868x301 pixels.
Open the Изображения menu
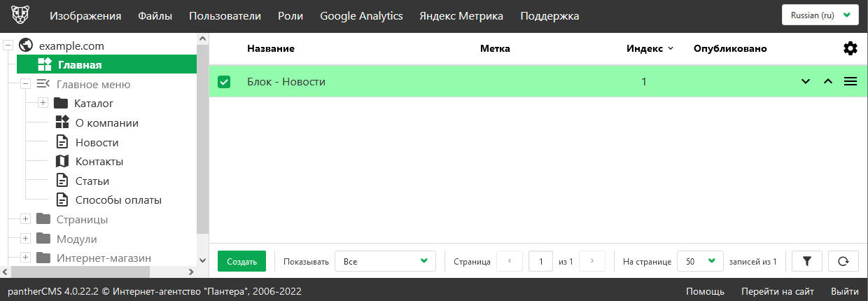(85, 15)
